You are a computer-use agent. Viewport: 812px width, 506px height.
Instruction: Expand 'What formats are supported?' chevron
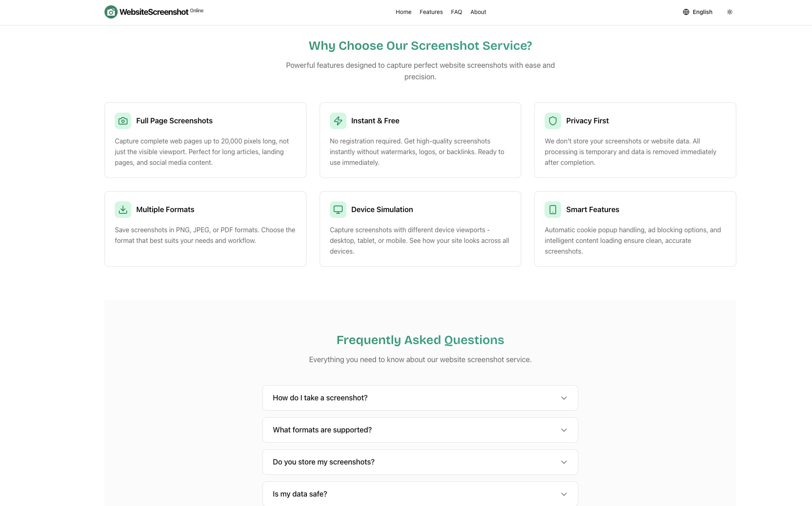(x=564, y=430)
